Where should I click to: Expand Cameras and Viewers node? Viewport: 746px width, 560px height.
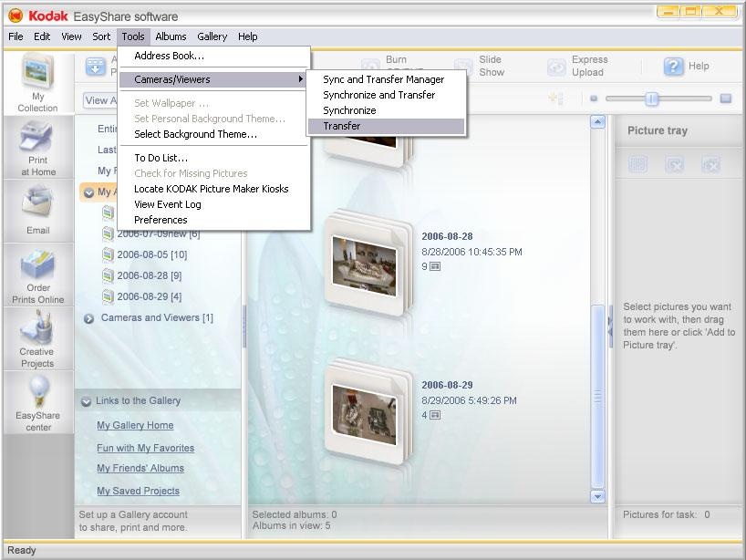(88, 319)
